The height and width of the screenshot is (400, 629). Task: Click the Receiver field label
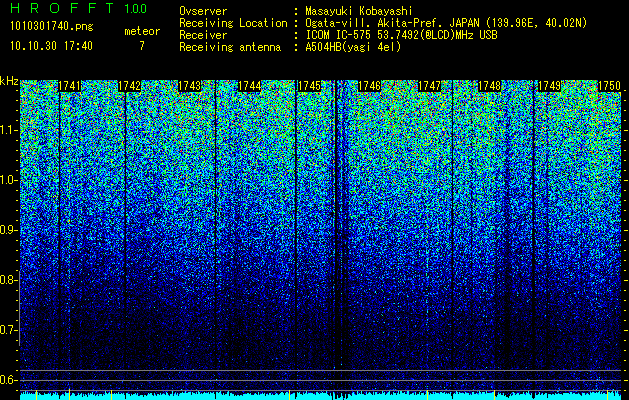(203, 35)
